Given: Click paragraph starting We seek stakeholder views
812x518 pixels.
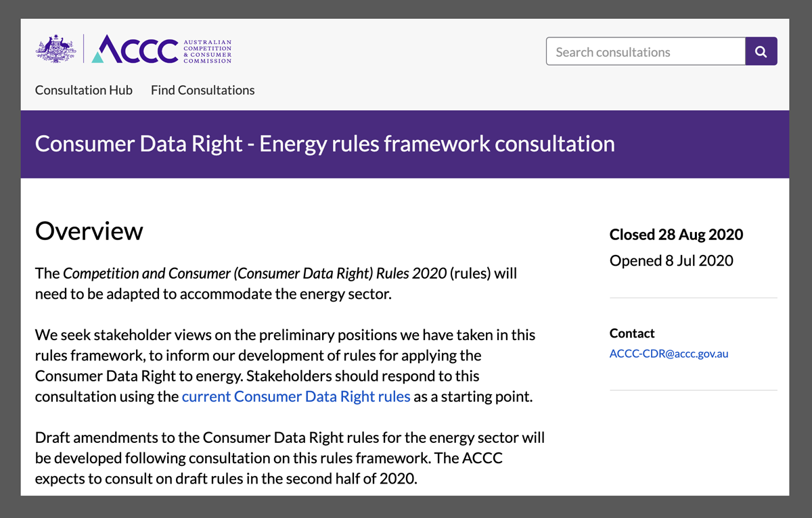Looking at the screenshot, I should (x=285, y=366).
